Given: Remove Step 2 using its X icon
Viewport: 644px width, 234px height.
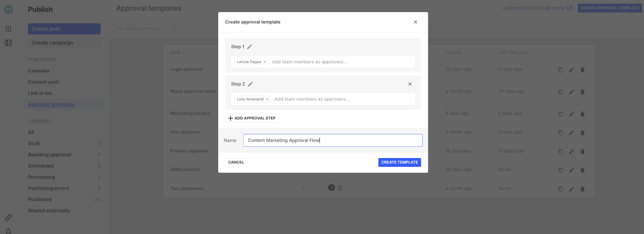Looking at the screenshot, I should (x=410, y=84).
